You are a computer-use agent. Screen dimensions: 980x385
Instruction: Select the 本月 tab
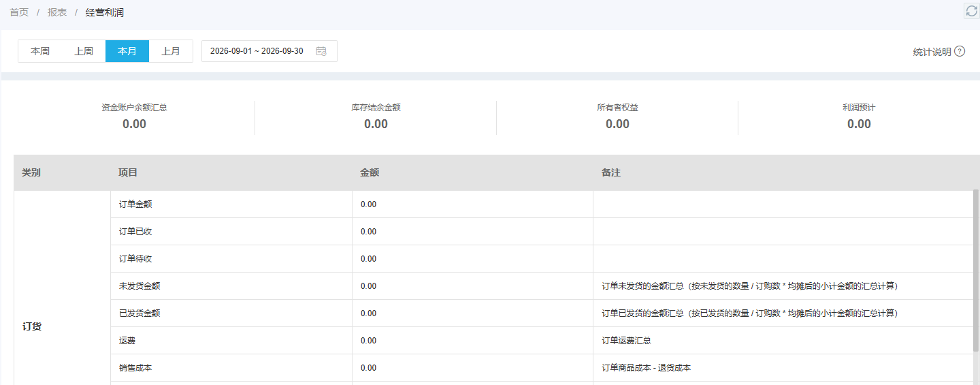click(127, 51)
